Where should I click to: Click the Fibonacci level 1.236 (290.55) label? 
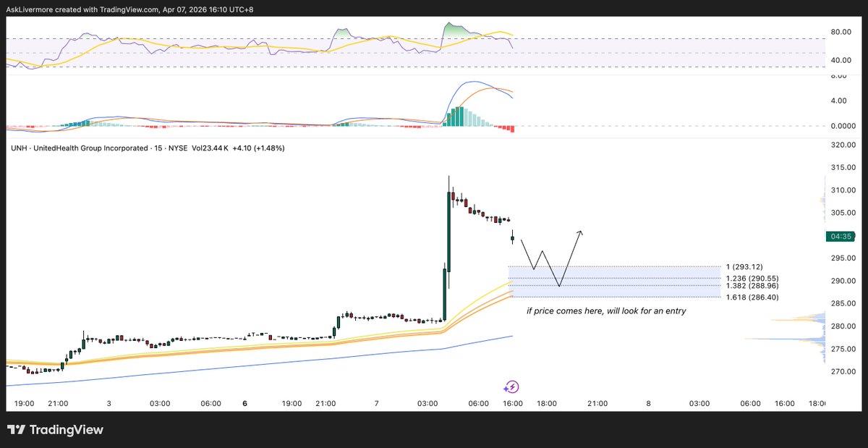point(752,278)
